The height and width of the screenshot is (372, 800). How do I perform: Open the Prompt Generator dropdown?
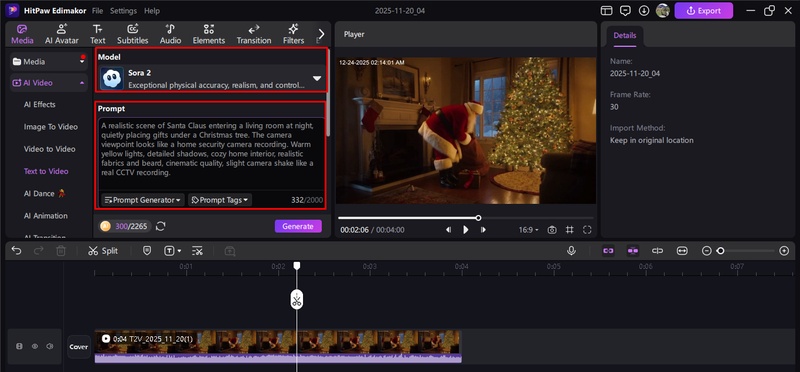click(x=142, y=200)
